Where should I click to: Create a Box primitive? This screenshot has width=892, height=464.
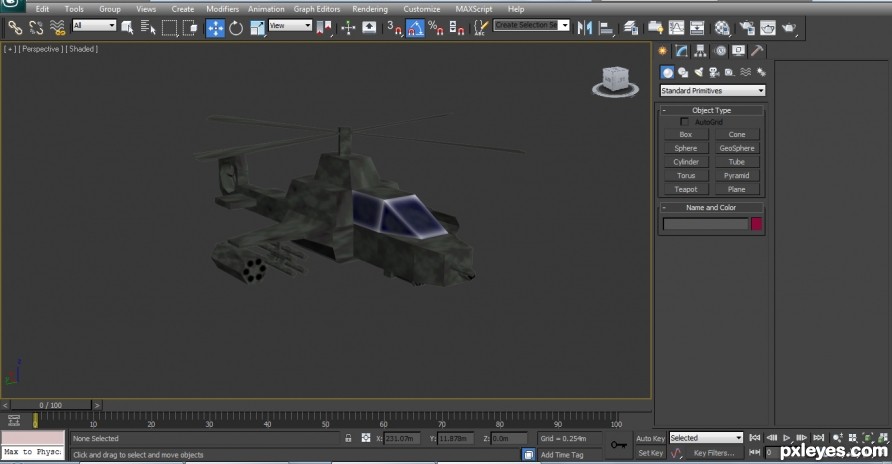pyautogui.click(x=686, y=135)
